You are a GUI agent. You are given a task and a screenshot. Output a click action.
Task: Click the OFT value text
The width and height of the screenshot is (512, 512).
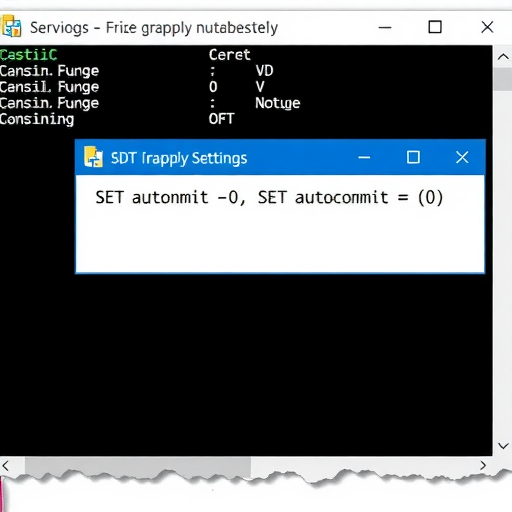222,119
